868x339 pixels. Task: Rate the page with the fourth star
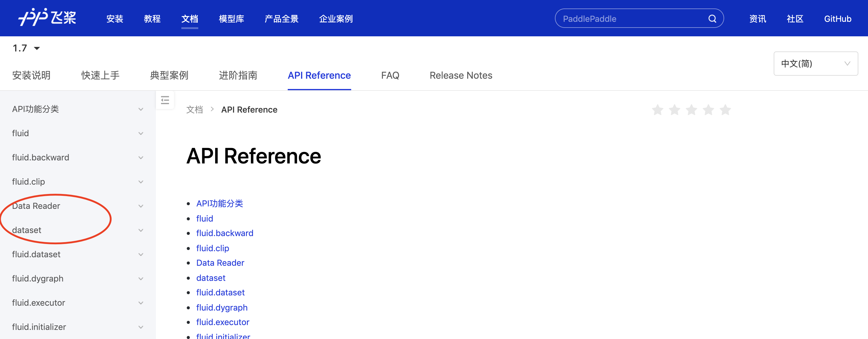pyautogui.click(x=708, y=110)
